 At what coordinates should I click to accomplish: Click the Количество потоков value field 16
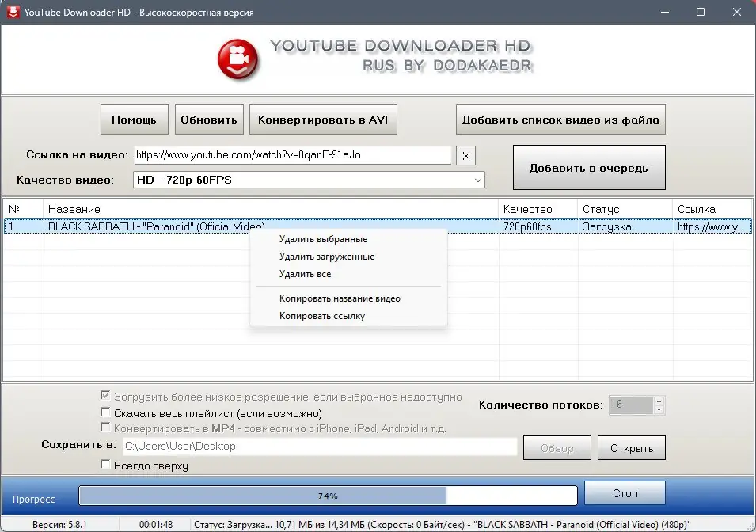point(631,405)
